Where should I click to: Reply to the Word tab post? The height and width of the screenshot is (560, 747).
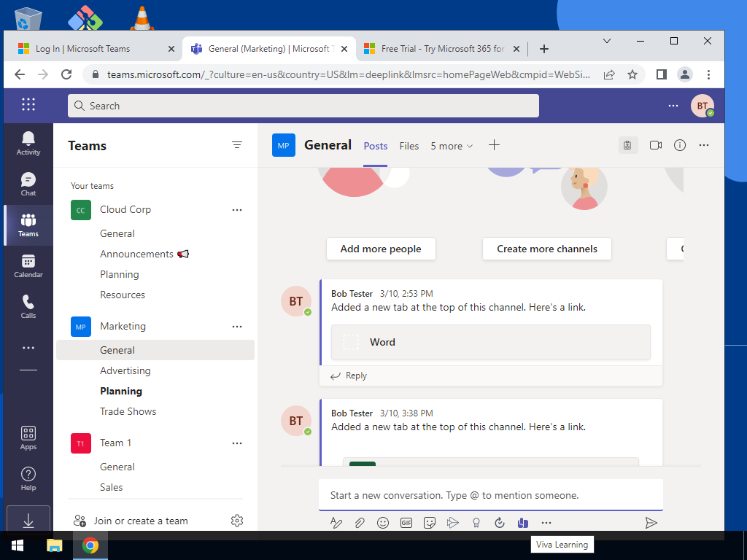point(349,376)
